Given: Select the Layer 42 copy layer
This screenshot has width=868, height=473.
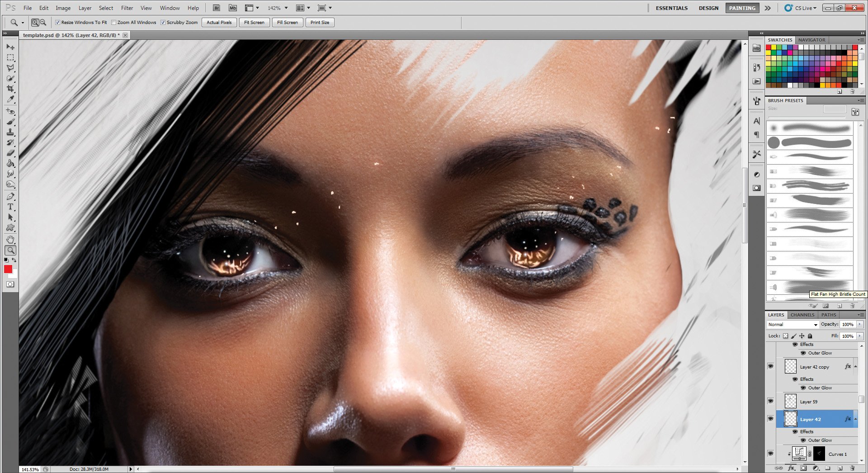Looking at the screenshot, I should click(814, 367).
